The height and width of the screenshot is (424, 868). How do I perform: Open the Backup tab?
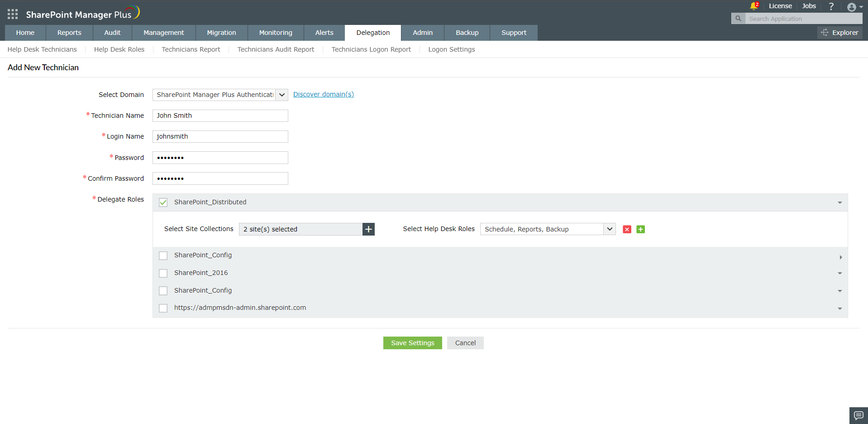(x=467, y=33)
